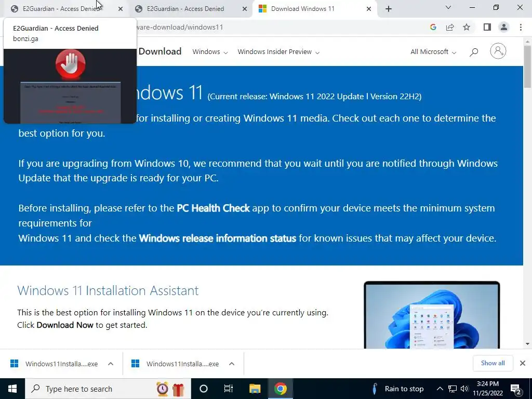532x399 pixels.
Task: Click the alarm clock search highlight icon
Action: [162, 389]
